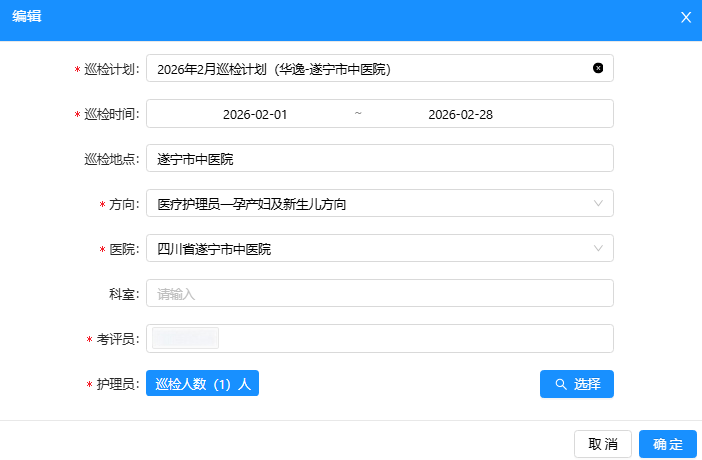Image resolution: width=702 pixels, height=460 pixels.
Task: Click the 医疗护理员—孕产妇及新生儿方向 selected value
Action: [252, 204]
